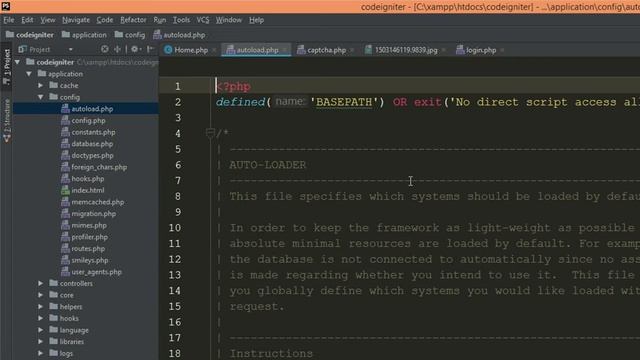This screenshot has width=640, height=360.
Task: Click line number 10 in gutter
Action: 175,228
